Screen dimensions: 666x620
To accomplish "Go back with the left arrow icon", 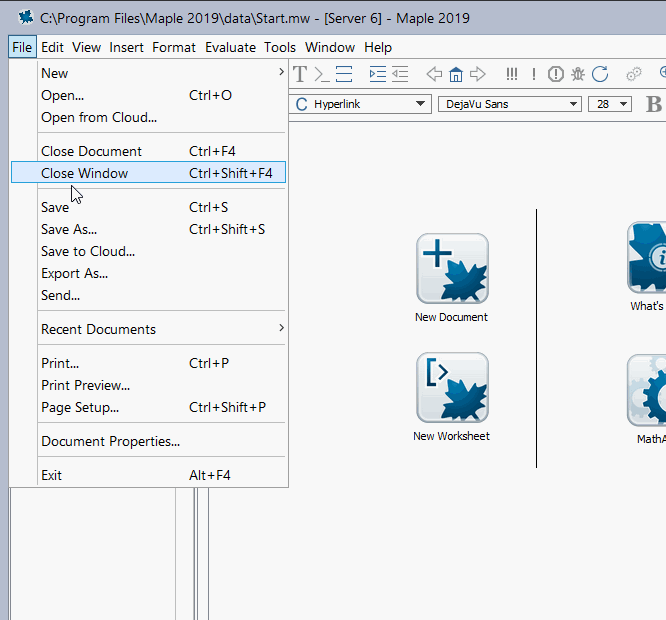I will [434, 74].
